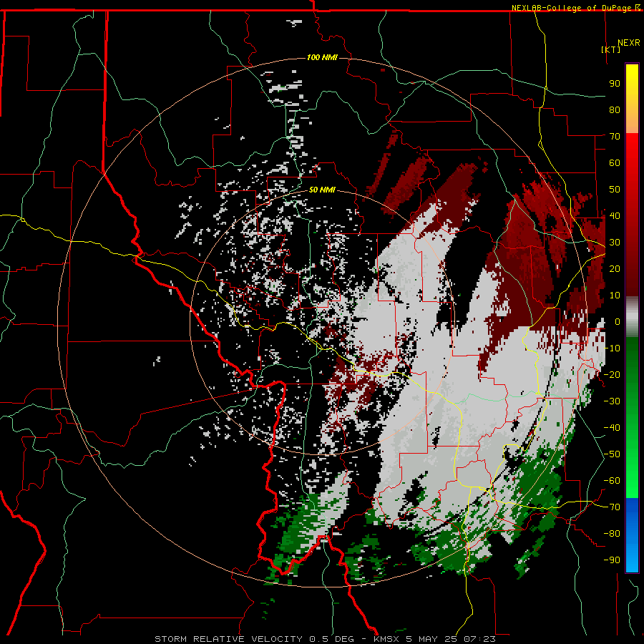Viewport: 644px width, 644px height.
Task: Click the -40 value on the velocity scale
Action: (612, 428)
